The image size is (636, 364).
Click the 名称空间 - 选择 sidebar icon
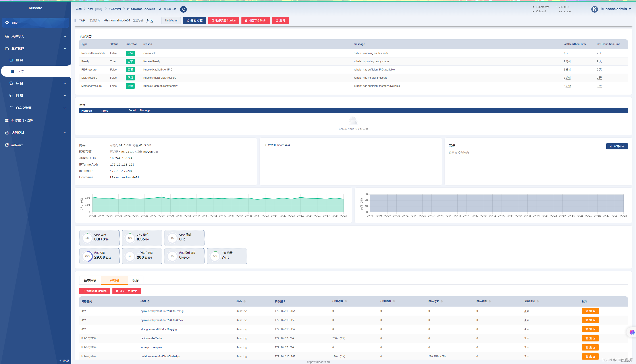[7, 120]
